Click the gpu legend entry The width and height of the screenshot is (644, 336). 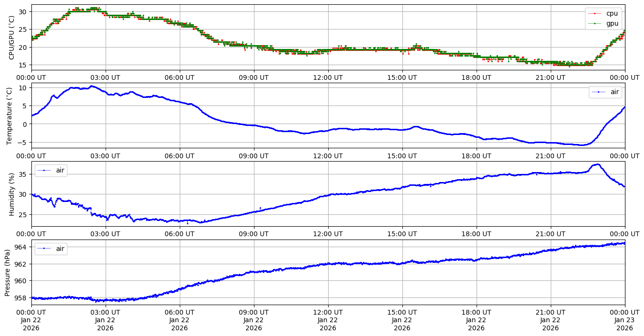[612, 23]
